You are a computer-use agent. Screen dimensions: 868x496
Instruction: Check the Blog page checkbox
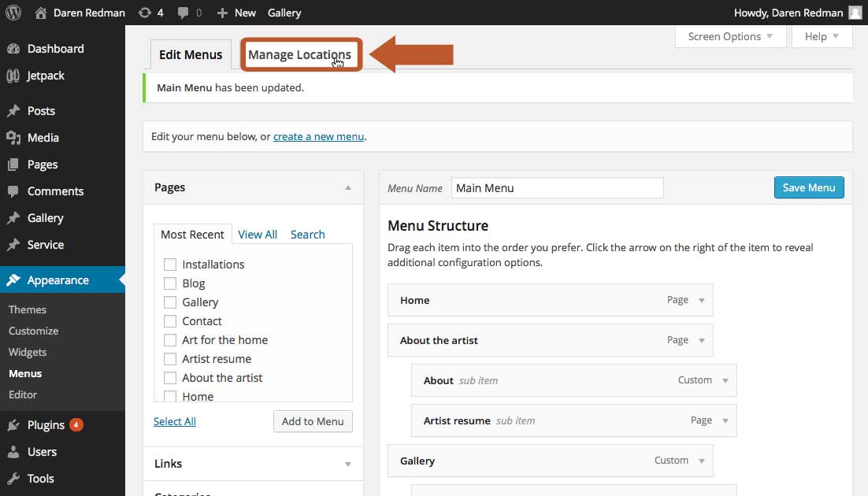click(x=170, y=283)
